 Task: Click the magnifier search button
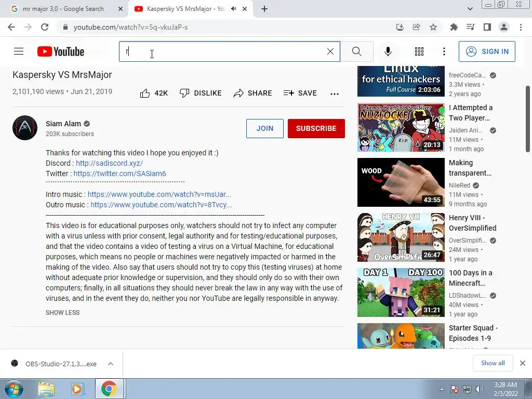click(356, 51)
